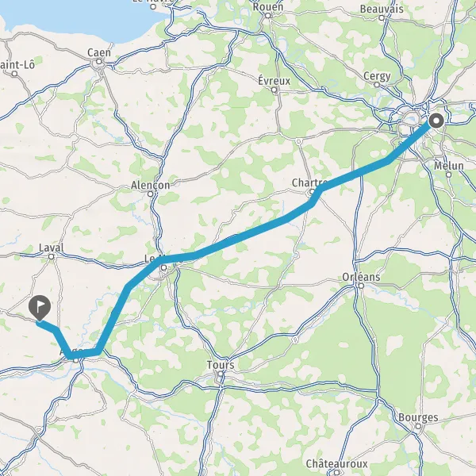Select the Chartres city label
476x476 pixels.
[309, 182]
